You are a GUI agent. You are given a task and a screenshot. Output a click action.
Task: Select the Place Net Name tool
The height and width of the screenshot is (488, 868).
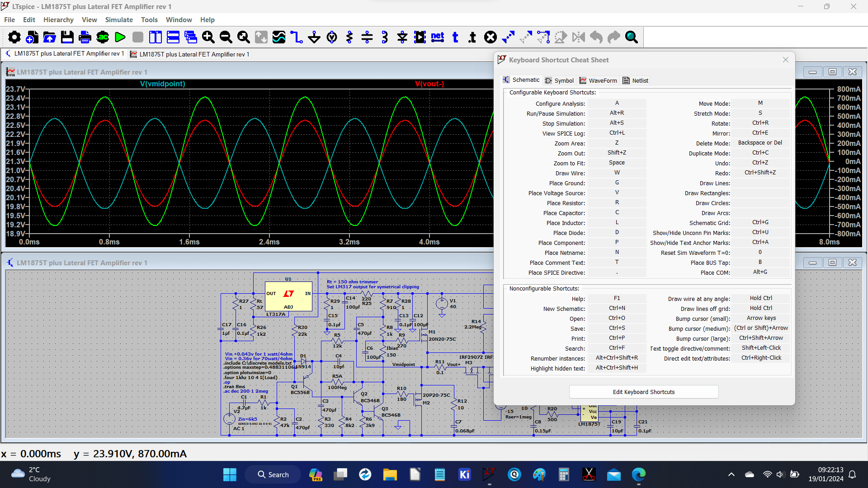point(438,37)
